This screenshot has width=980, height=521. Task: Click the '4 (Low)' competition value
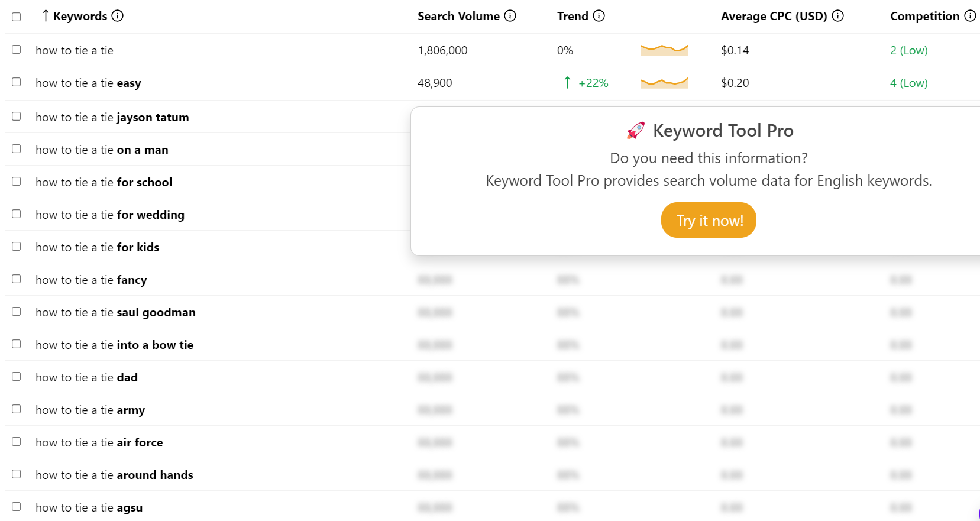[909, 83]
